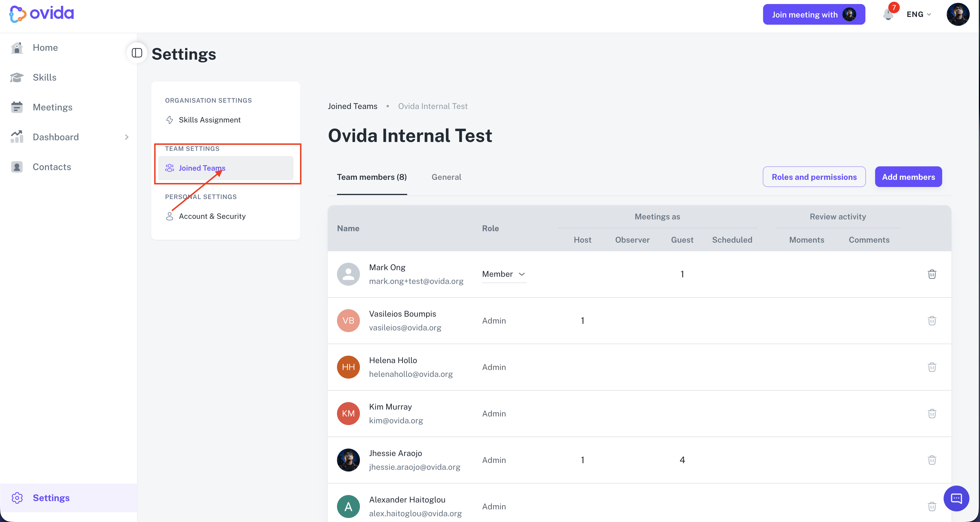Click Join meeting with button
The image size is (980, 522).
(x=814, y=14)
